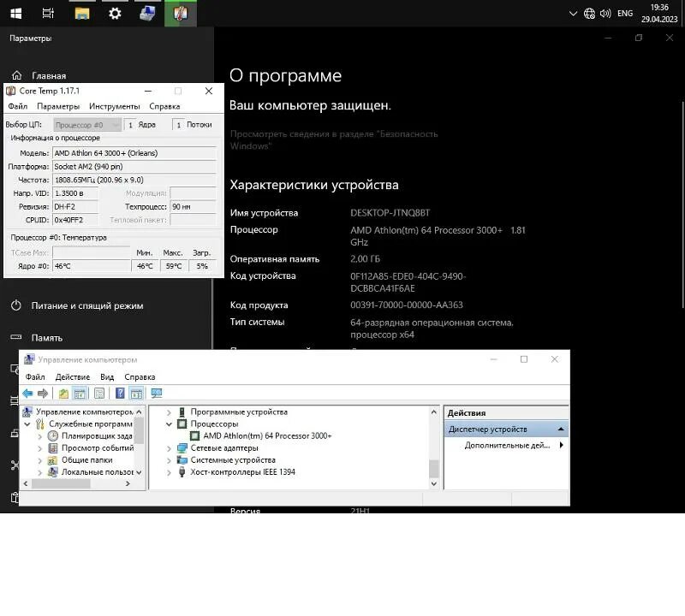Expand the Сетевые адаптеры device category
Screen dimensions: 685x616
click(x=169, y=448)
